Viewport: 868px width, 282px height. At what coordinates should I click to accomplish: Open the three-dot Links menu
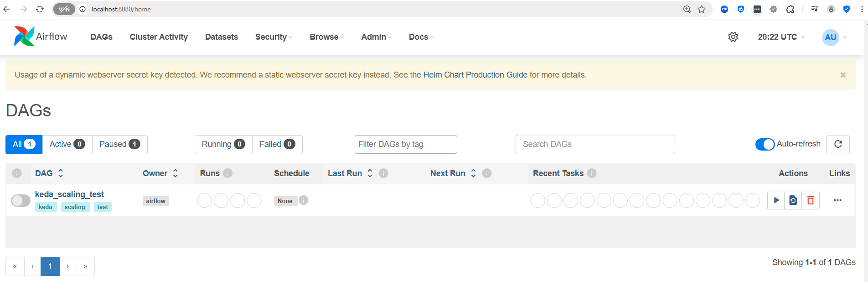pyautogui.click(x=837, y=200)
